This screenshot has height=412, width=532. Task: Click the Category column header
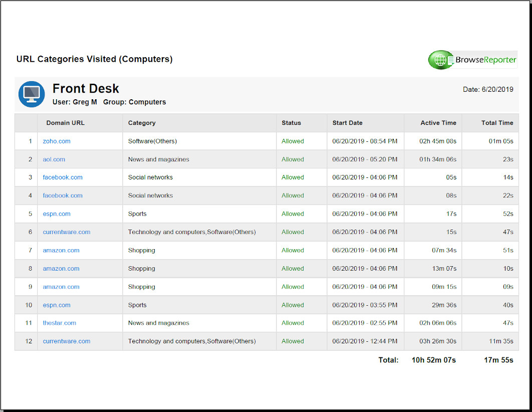(142, 123)
